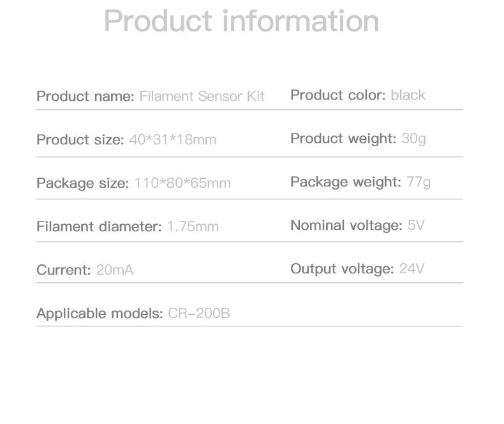504x424 pixels.
Task: Select the "black" color value
Action: point(408,95)
